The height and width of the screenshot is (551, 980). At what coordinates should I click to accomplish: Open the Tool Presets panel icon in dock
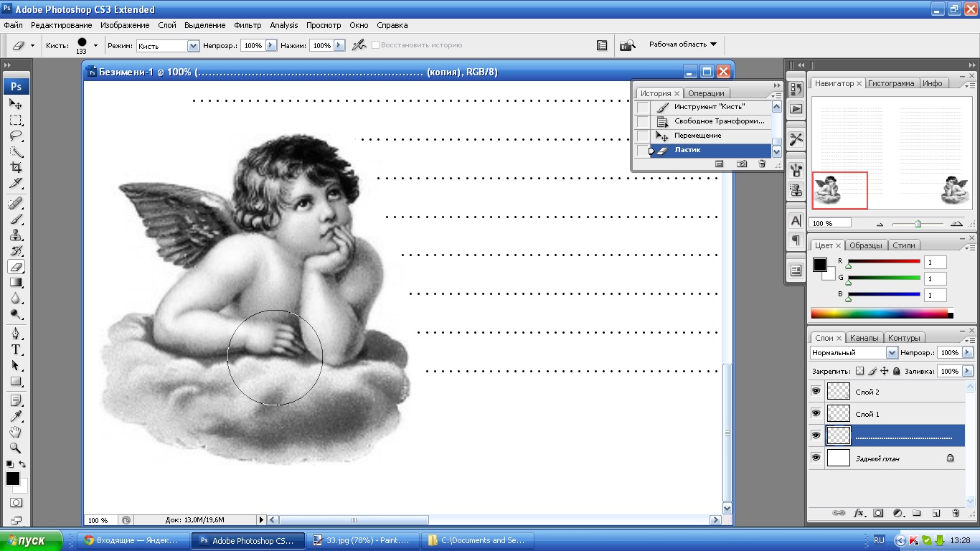click(796, 139)
